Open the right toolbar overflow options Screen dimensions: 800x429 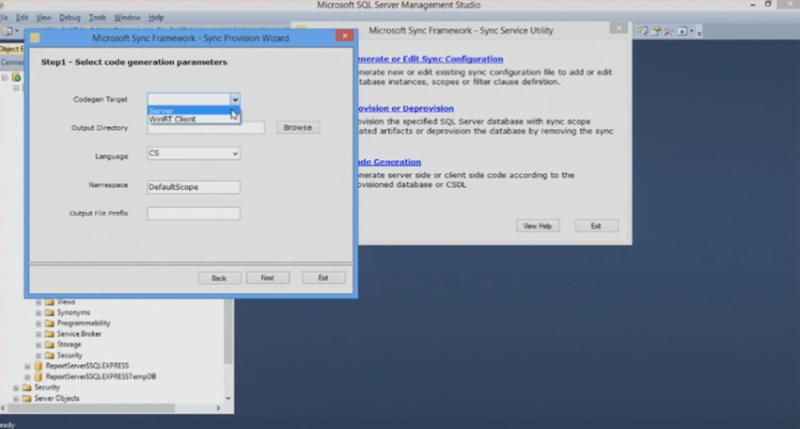pyautogui.click(x=699, y=33)
